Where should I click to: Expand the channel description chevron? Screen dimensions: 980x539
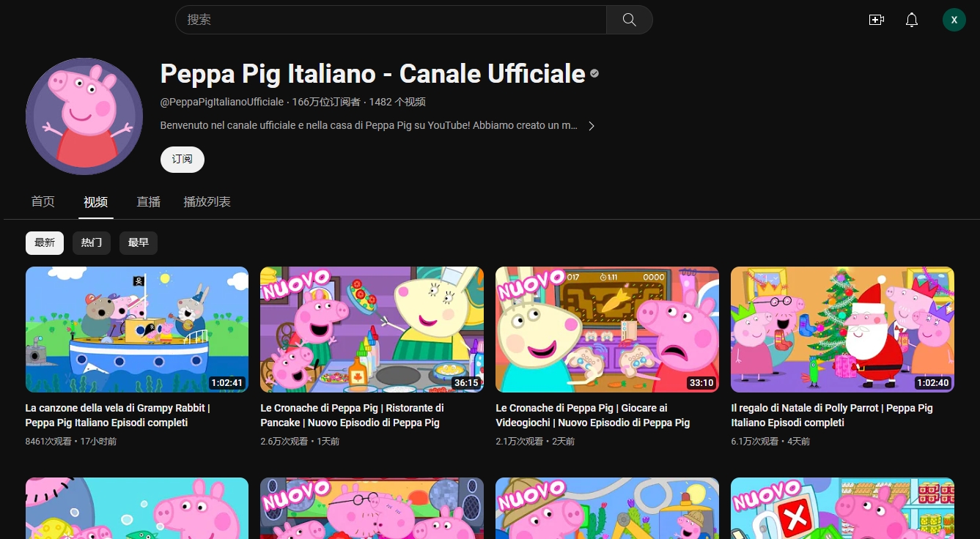[x=592, y=126]
